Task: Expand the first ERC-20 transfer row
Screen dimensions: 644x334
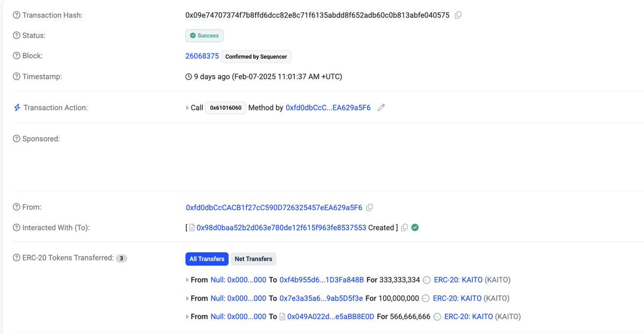Action: click(x=187, y=279)
